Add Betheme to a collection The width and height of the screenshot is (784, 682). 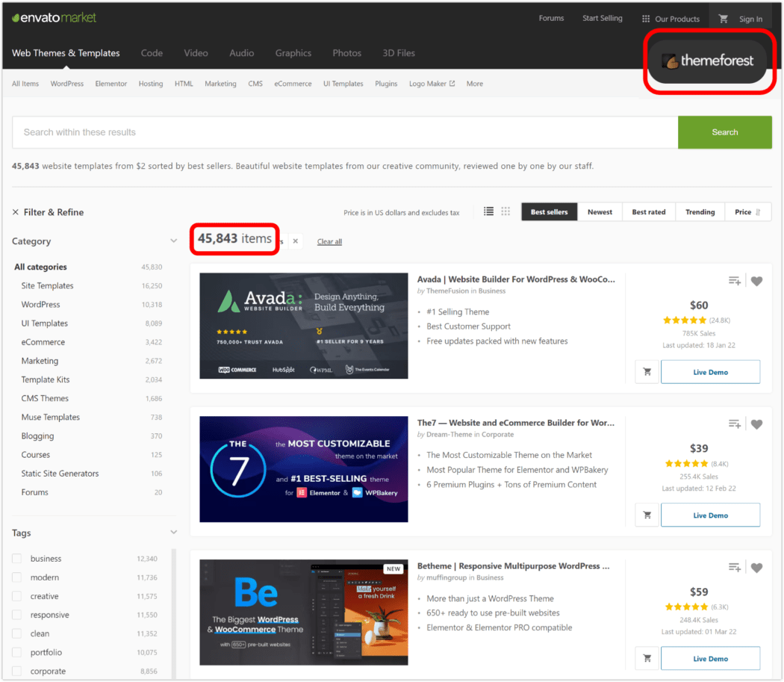(x=734, y=567)
